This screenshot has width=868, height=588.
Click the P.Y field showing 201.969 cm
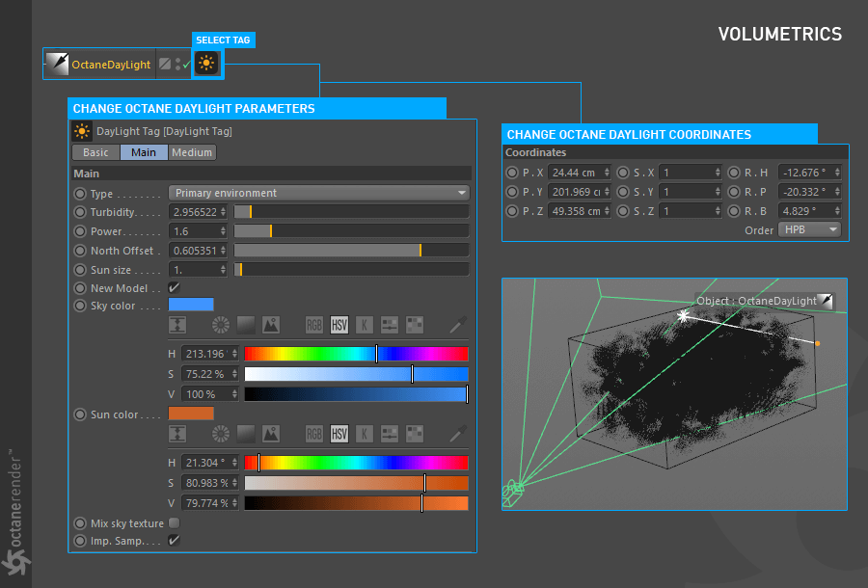coord(579,192)
